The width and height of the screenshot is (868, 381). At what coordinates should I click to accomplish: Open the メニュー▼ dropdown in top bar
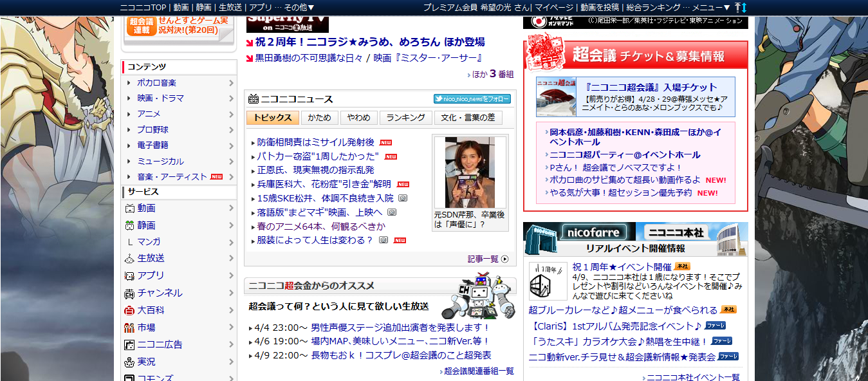(711, 7)
